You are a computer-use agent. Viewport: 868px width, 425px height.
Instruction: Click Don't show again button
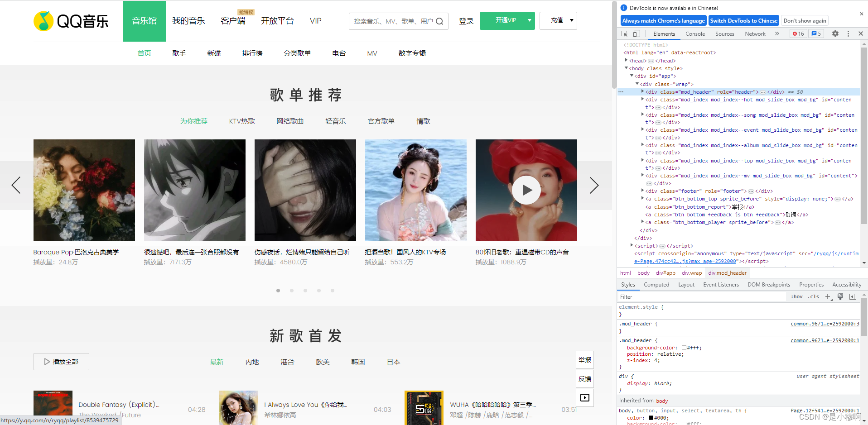click(805, 20)
